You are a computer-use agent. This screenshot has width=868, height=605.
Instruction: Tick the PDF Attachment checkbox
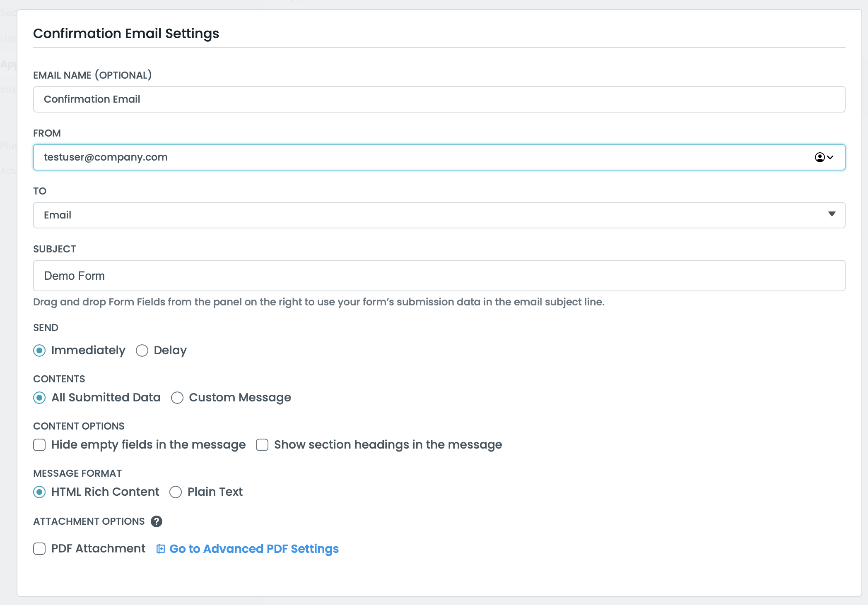click(x=39, y=549)
